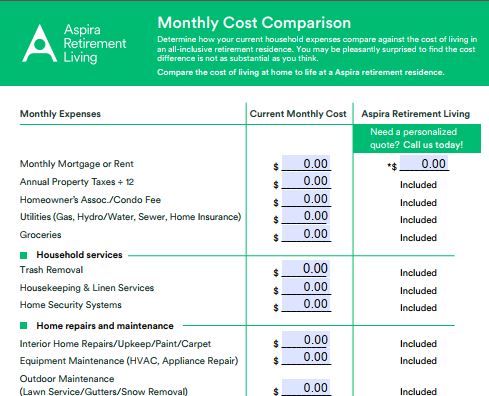Screen dimensions: 489x396
Task: Select the Housekeeping & Linen Services cost field
Action: coord(306,287)
